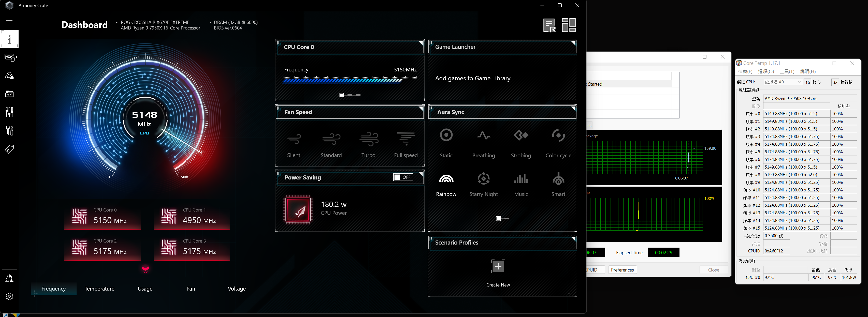The width and height of the screenshot is (868, 317).
Task: Open the 檔案(F) menu in Core Temp
Action: (745, 71)
